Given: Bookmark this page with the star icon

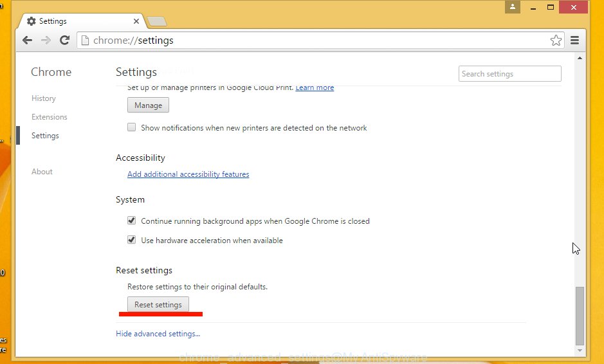Looking at the screenshot, I should pos(556,40).
